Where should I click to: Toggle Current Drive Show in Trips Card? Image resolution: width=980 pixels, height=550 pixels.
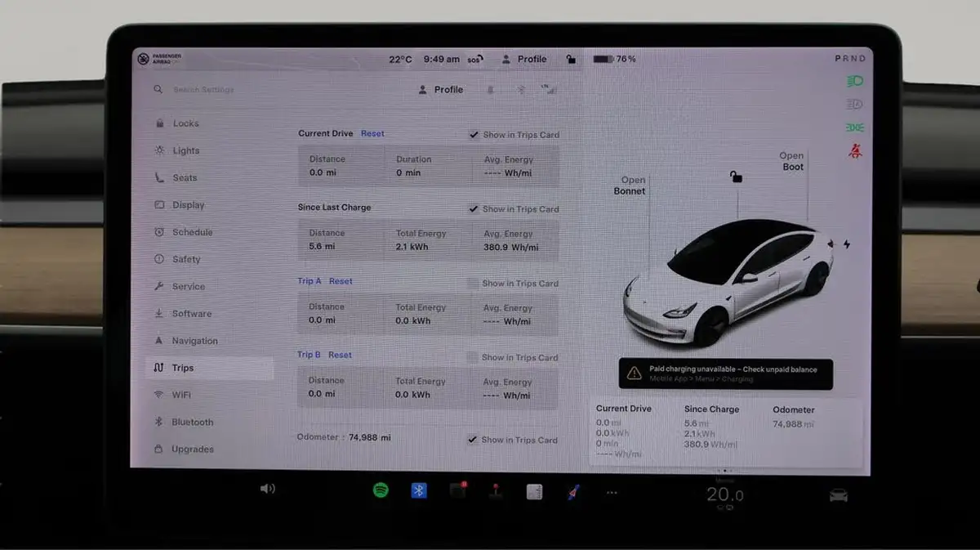point(474,135)
